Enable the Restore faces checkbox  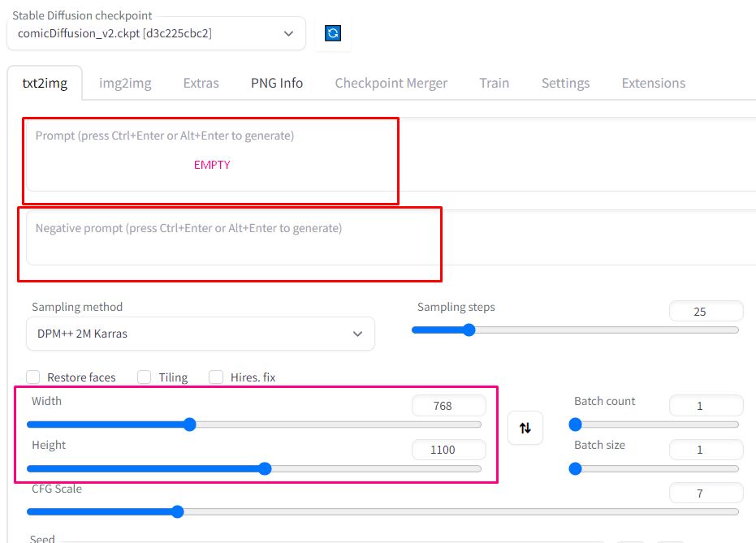coord(33,377)
